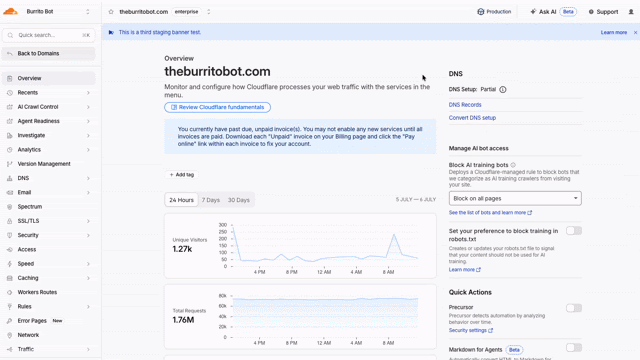640x360 pixels.
Task: Click the Analytics icon in sidebar
Action: pyautogui.click(x=10, y=150)
